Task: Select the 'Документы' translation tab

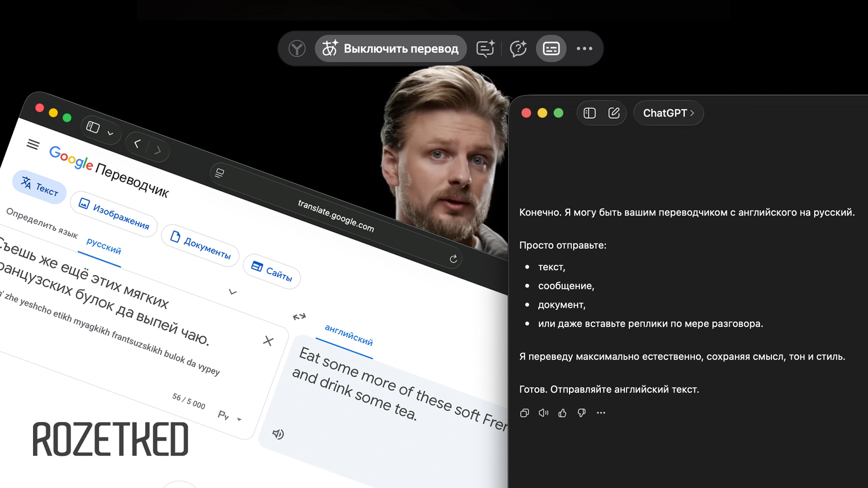Action: point(200,246)
